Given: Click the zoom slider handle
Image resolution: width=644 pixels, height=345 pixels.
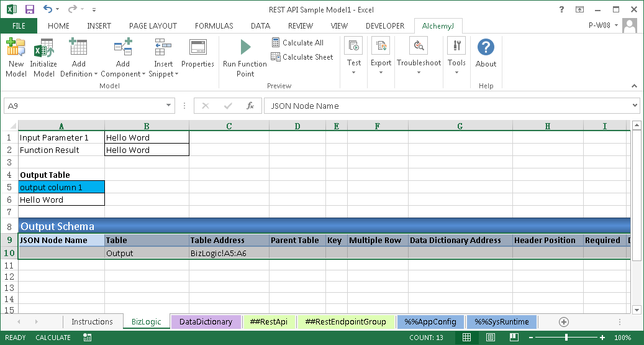Looking at the screenshot, I should click(566, 338).
